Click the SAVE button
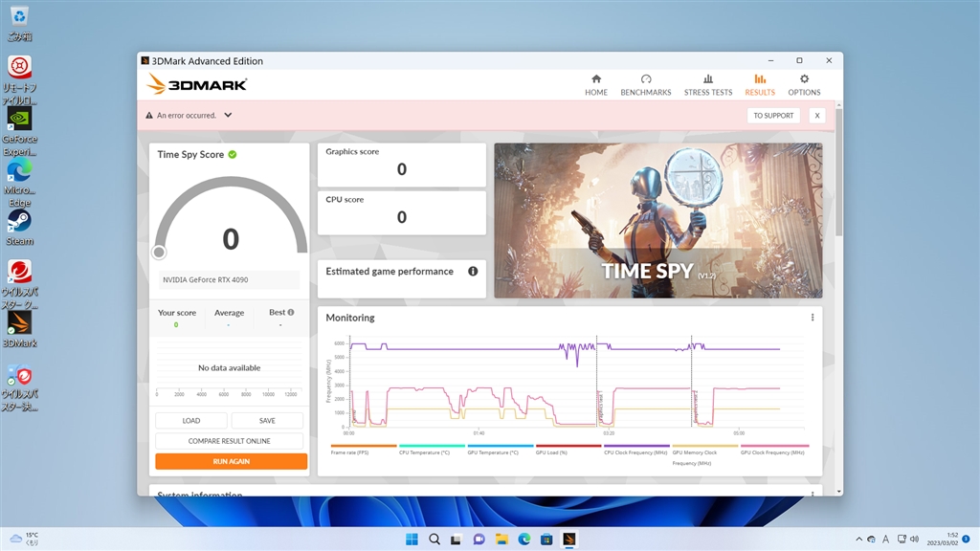Viewport: 980px width, 551px height. (268, 421)
